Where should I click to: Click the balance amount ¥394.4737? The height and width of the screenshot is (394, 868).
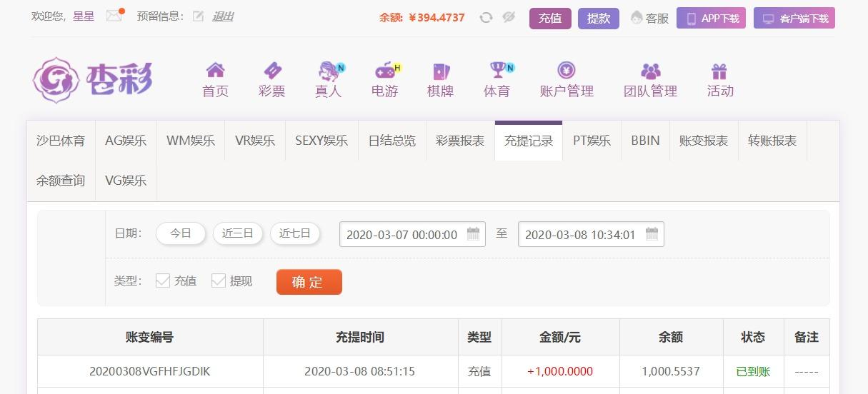pos(437,18)
